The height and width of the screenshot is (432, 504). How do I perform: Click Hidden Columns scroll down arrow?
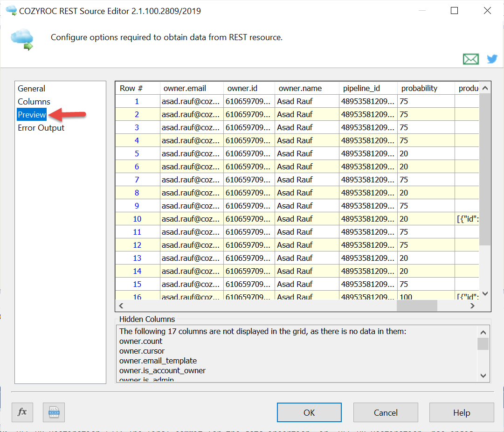[x=483, y=376]
